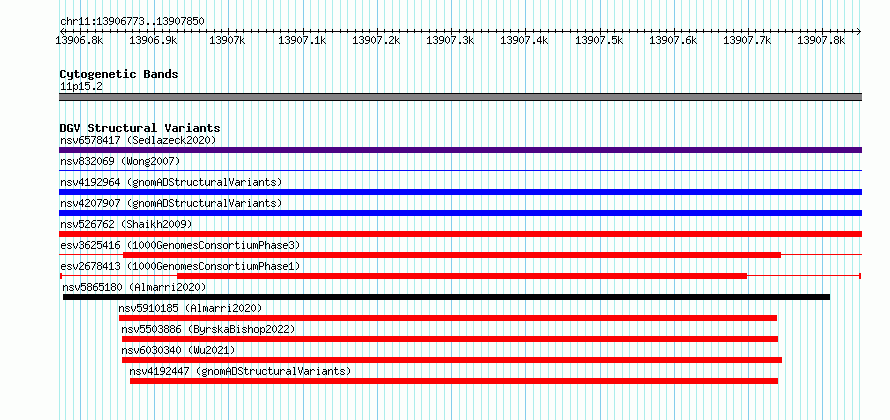Image resolution: width=890 pixels, height=420 pixels.
Task: Select the red nsv5503886 variant bar
Action: click(450, 339)
